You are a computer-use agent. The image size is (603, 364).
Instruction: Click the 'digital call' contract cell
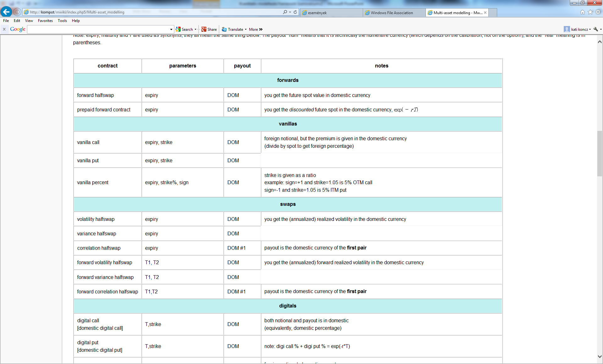[x=108, y=324]
